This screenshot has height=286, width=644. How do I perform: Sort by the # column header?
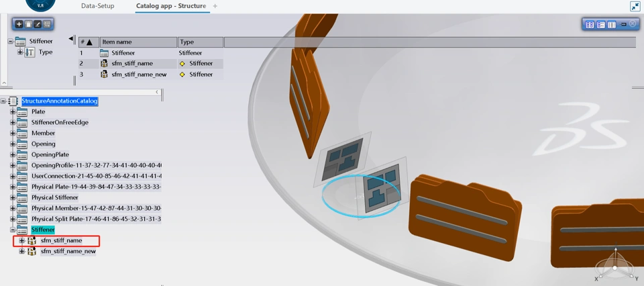(89, 42)
